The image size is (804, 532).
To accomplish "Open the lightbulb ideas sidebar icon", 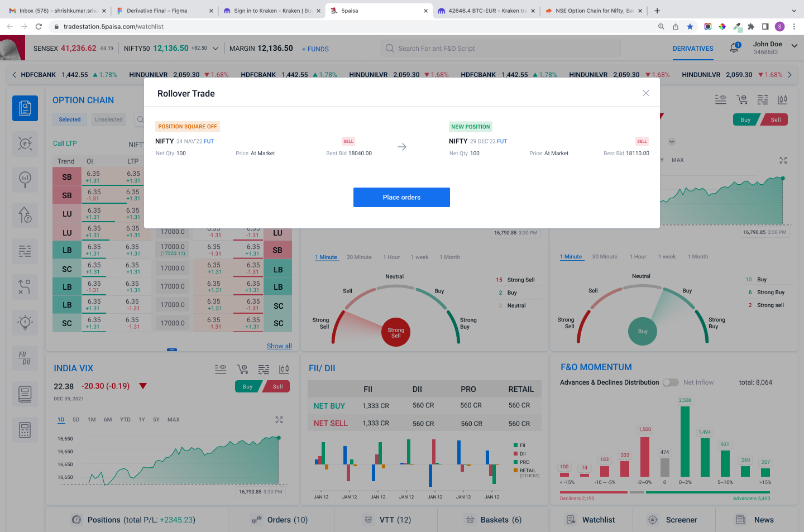I will [x=25, y=323].
